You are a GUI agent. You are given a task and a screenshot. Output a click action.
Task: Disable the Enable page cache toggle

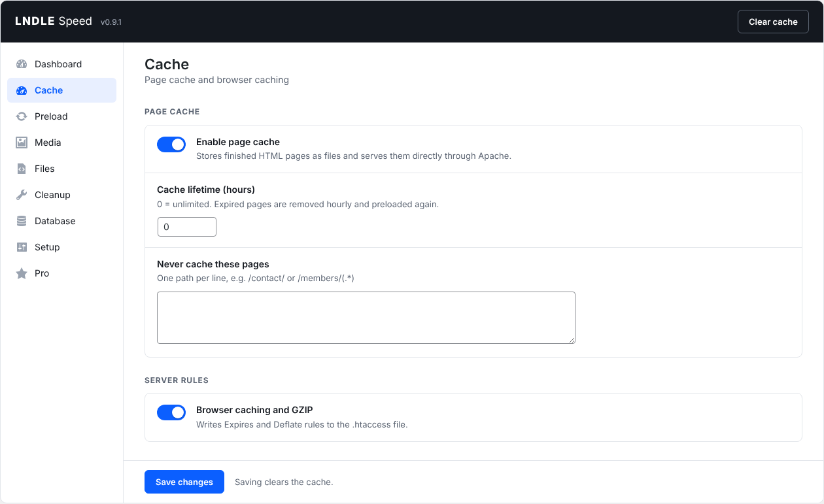point(171,144)
